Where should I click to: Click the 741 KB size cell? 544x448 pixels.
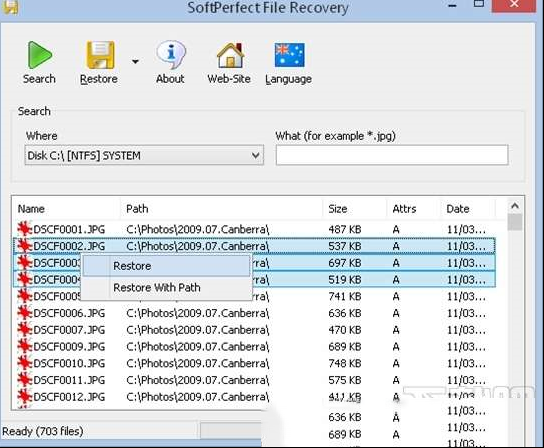pyautogui.click(x=345, y=296)
